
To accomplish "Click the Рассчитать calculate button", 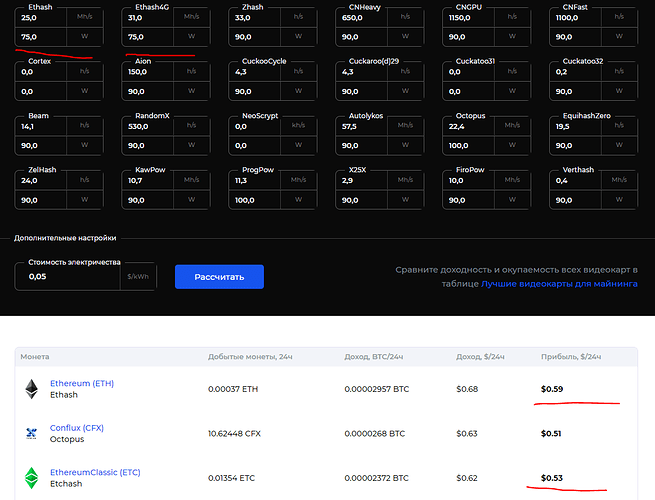I will pos(219,277).
